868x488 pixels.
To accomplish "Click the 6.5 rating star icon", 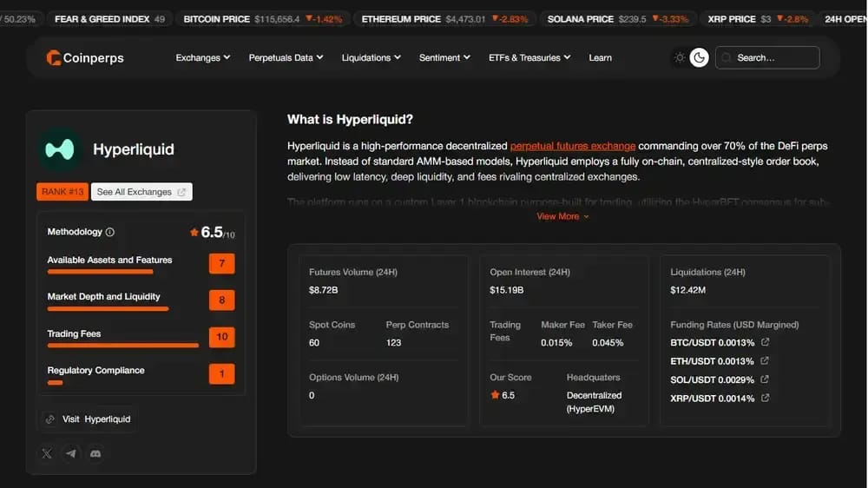I will (194, 232).
